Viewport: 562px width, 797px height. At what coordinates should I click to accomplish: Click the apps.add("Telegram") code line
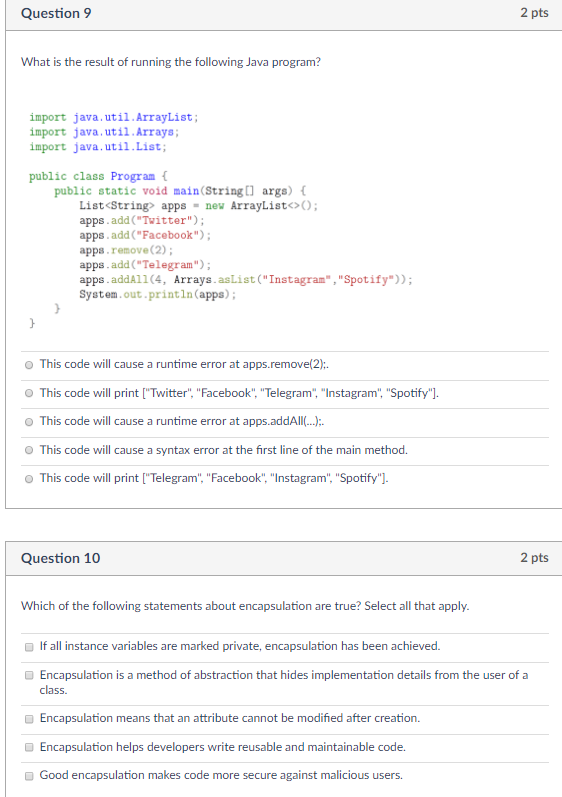pyautogui.click(x=145, y=265)
